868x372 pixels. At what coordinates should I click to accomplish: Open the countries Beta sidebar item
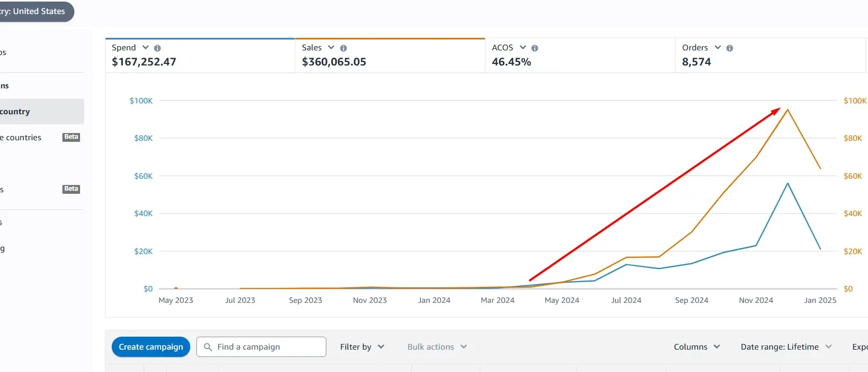42,138
